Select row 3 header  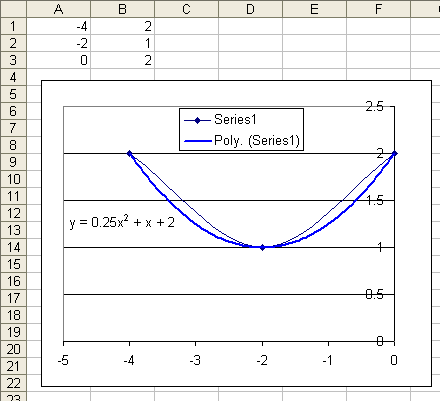point(13,60)
